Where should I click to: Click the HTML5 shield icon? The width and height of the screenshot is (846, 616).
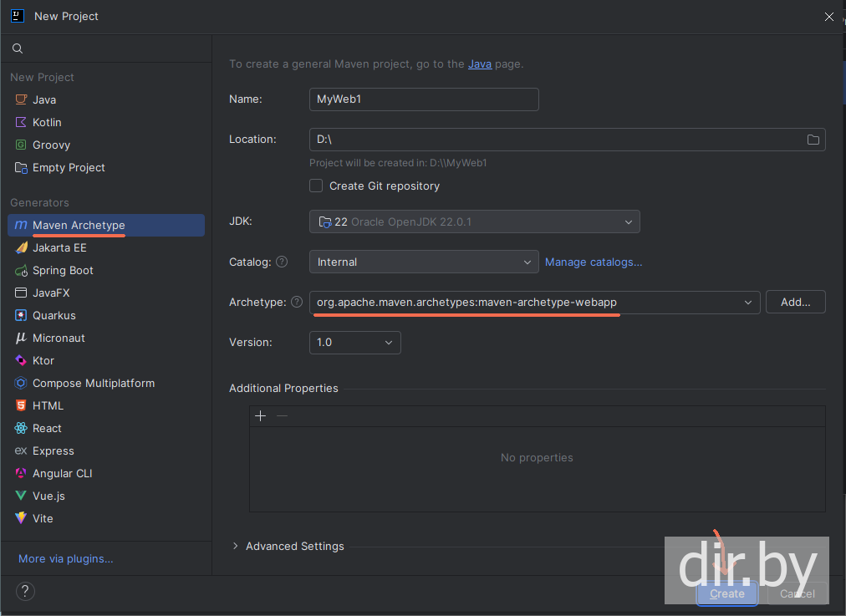click(x=21, y=405)
